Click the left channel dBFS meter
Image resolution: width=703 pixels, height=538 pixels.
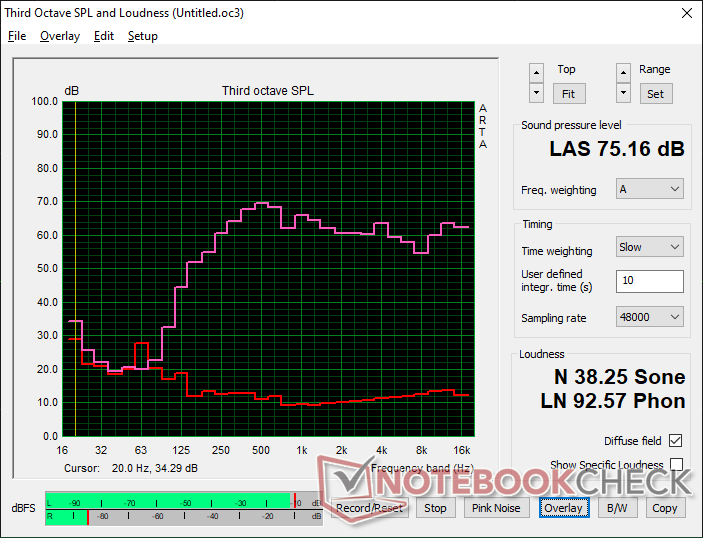(184, 502)
